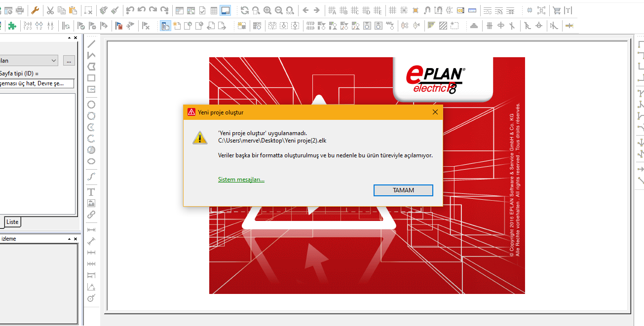Click the copy icon in the toolbar

(61, 10)
